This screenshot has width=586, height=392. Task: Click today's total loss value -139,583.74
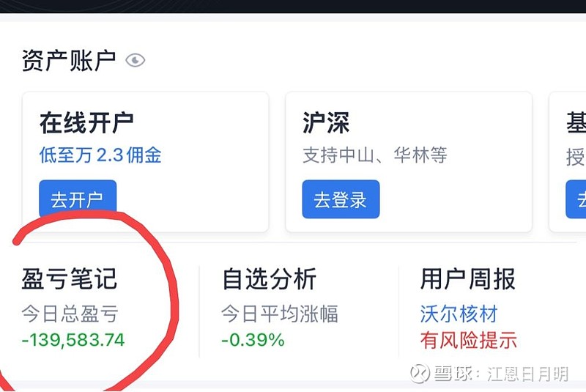click(73, 340)
